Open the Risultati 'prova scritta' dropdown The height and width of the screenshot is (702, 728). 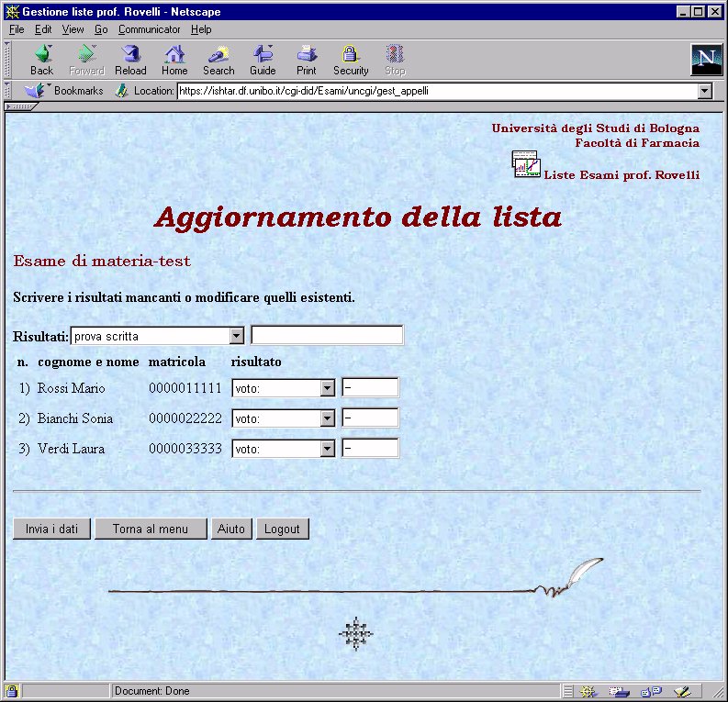236,336
